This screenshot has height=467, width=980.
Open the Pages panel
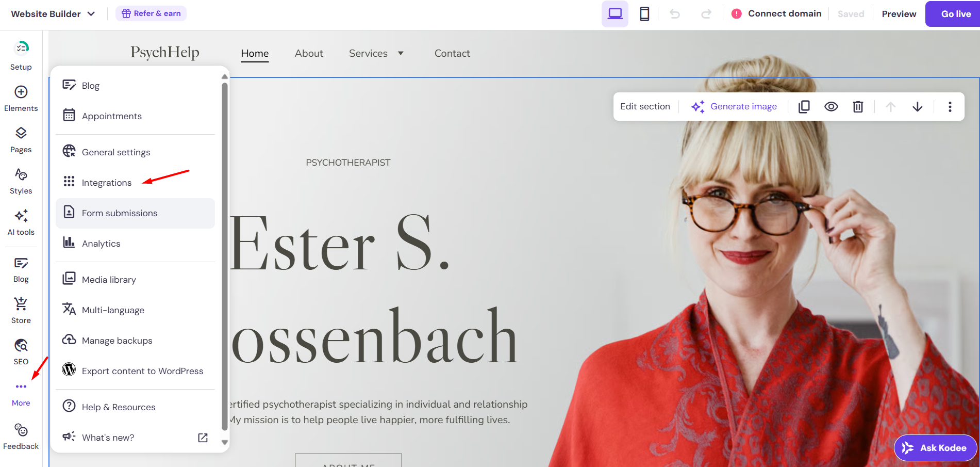tap(21, 140)
